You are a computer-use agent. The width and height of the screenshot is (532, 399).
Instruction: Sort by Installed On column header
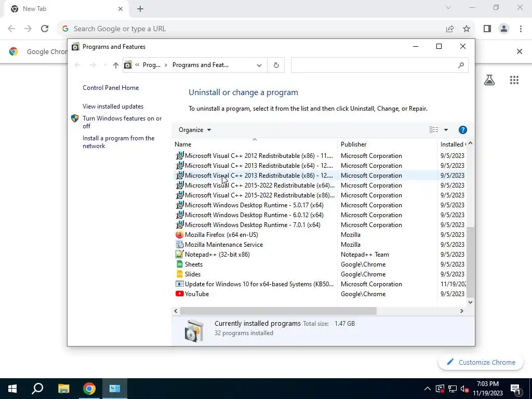pos(453,144)
